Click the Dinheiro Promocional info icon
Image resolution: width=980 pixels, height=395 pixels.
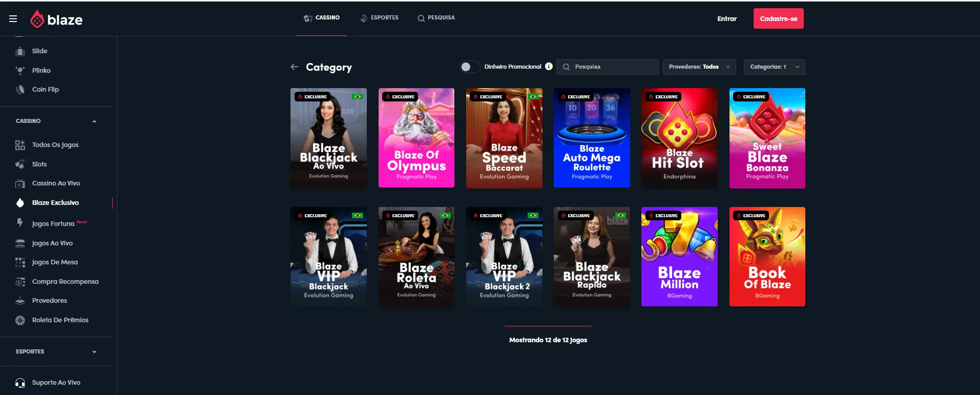coord(549,67)
